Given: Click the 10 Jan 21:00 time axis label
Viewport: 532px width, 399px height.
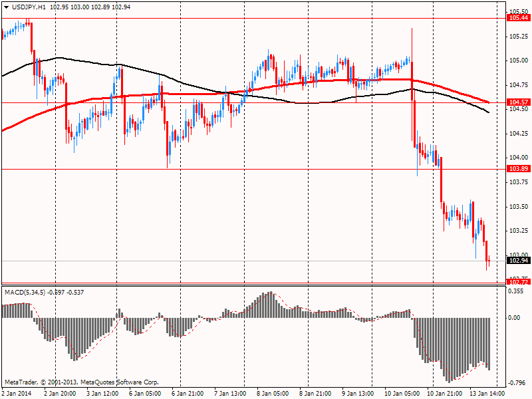Looking at the screenshot, I should 444,394.
